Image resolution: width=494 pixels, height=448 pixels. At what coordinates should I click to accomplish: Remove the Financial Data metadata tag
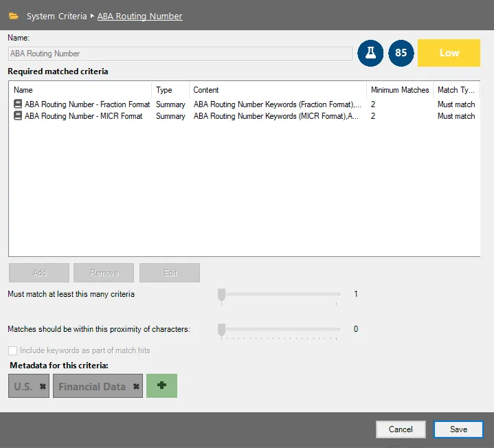136,386
